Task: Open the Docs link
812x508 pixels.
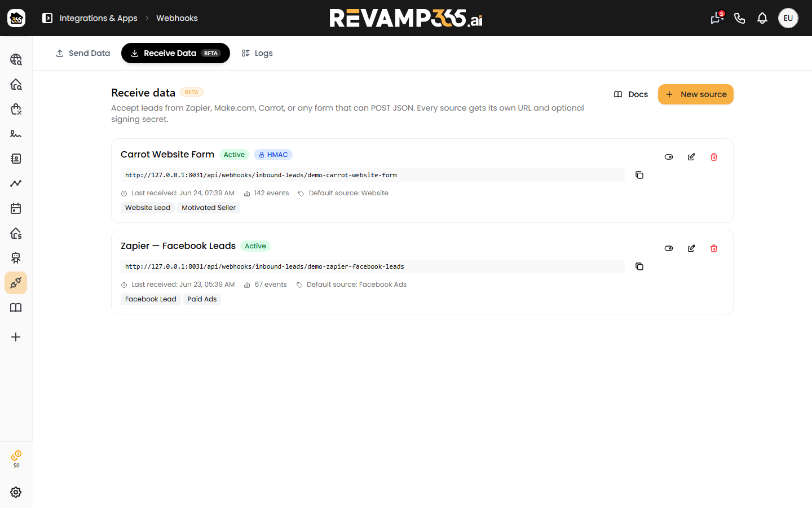Action: point(631,94)
